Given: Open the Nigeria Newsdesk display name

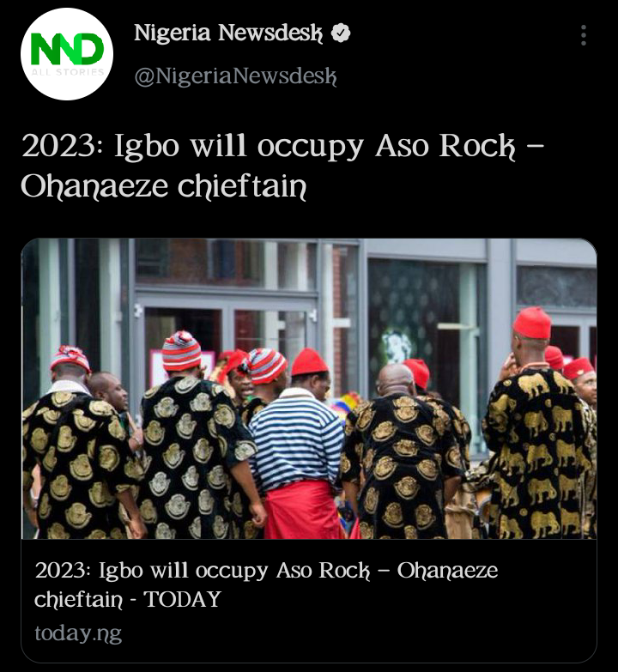Looking at the screenshot, I should click(x=228, y=33).
